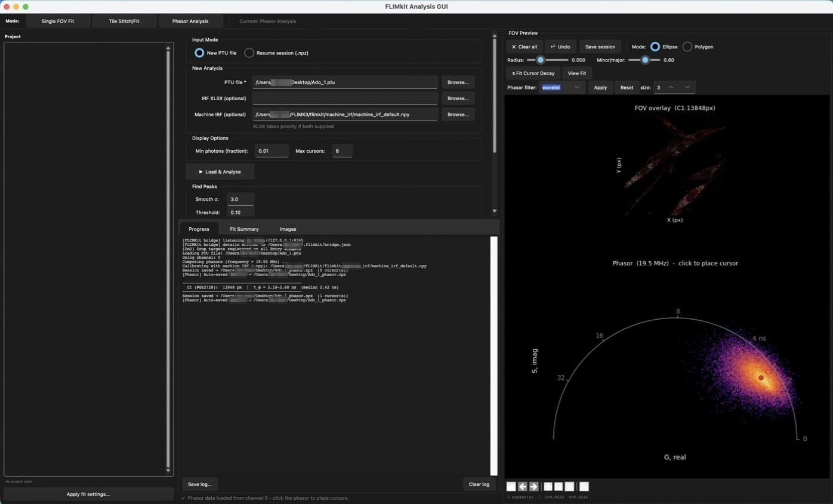Clear the progress log

pyautogui.click(x=479, y=484)
